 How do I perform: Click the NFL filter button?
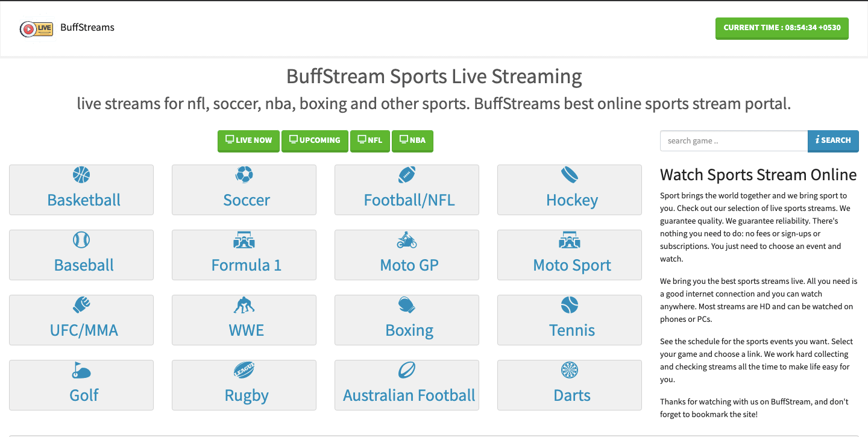coord(370,140)
